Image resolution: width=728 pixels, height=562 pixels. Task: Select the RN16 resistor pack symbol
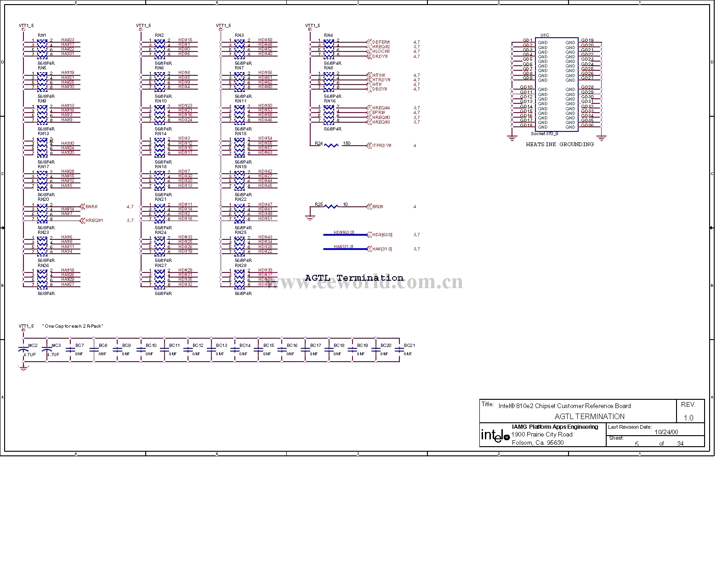click(329, 114)
